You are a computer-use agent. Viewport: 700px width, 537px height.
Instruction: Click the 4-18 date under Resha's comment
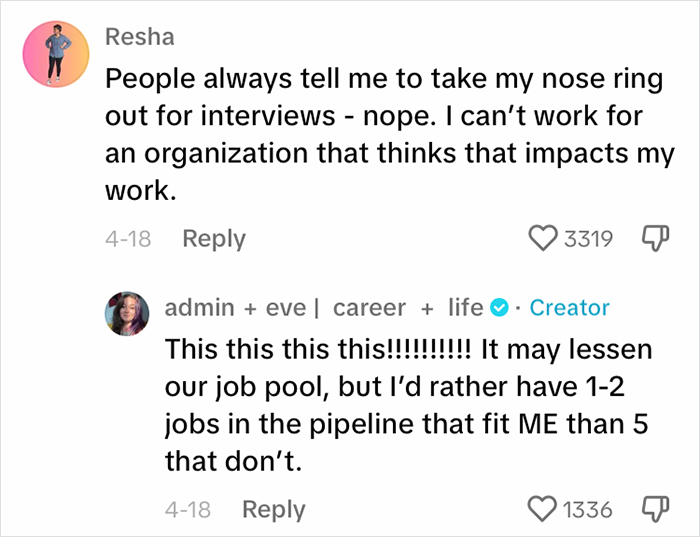tap(127, 239)
